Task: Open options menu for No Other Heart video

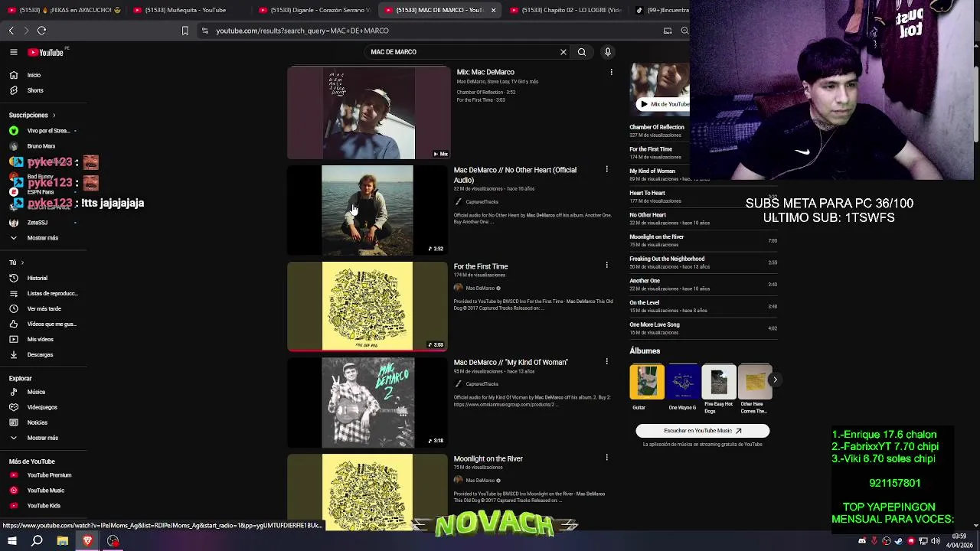Action: click(x=606, y=169)
